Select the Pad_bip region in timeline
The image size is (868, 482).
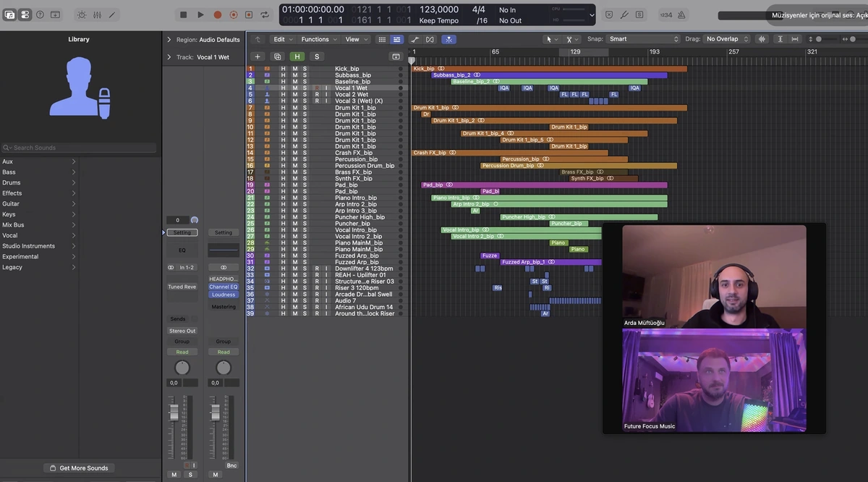[x=544, y=185]
